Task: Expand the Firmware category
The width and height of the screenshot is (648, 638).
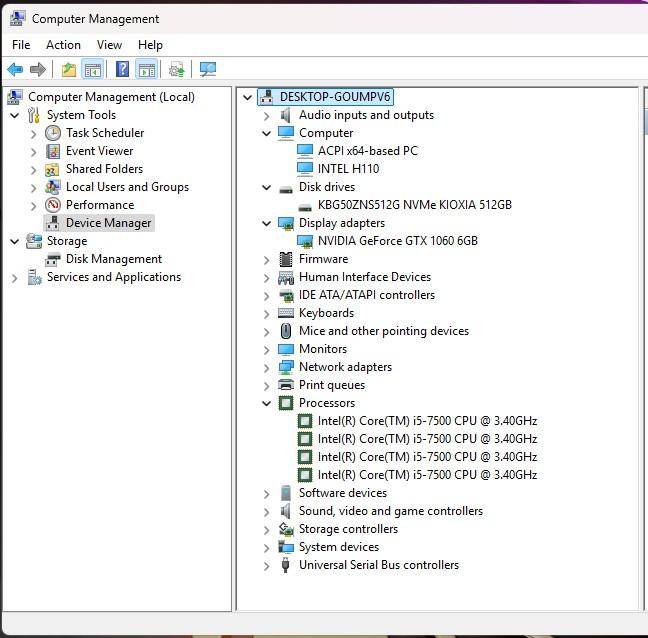Action: pos(267,260)
